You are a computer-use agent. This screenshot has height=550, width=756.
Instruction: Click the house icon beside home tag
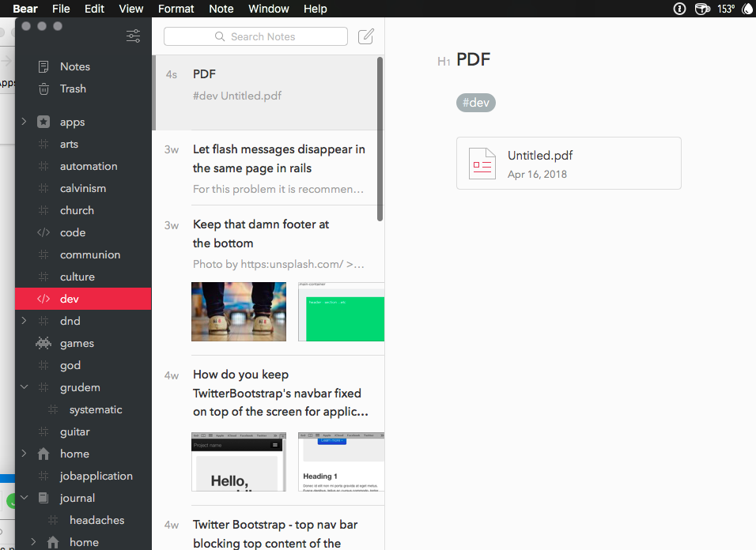pyautogui.click(x=43, y=454)
